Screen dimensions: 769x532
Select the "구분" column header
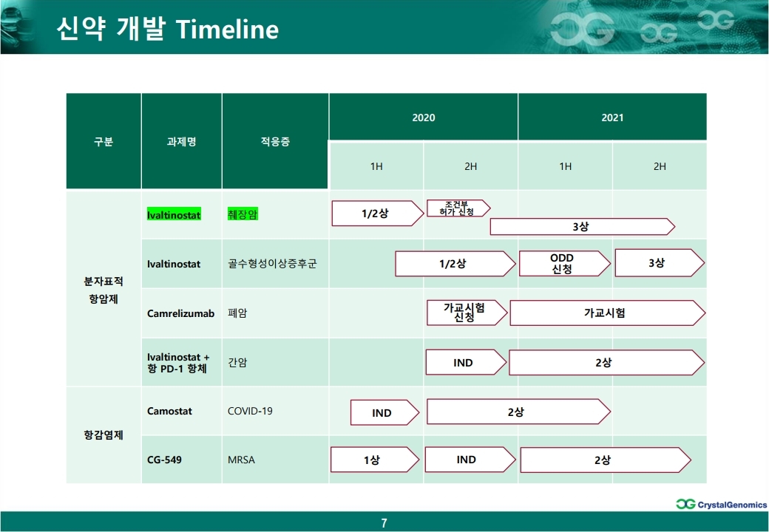pyautogui.click(x=104, y=142)
